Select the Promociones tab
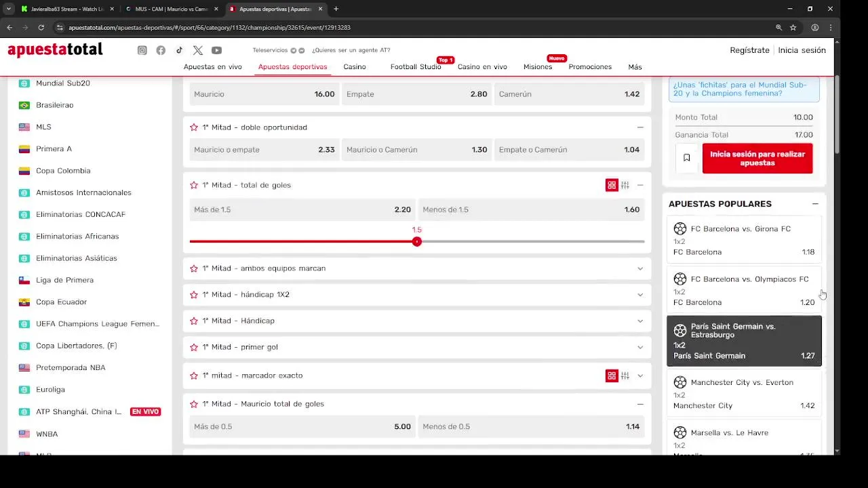This screenshot has height=488, width=868. 590,67
